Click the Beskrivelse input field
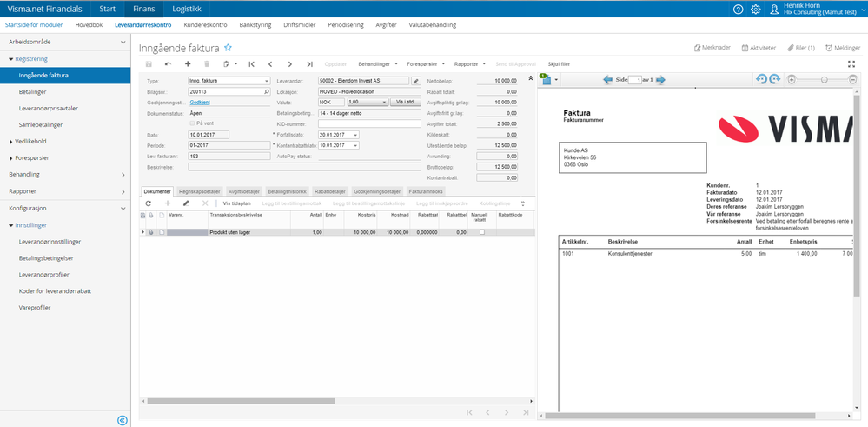This screenshot has height=427, width=868. pyautogui.click(x=304, y=167)
